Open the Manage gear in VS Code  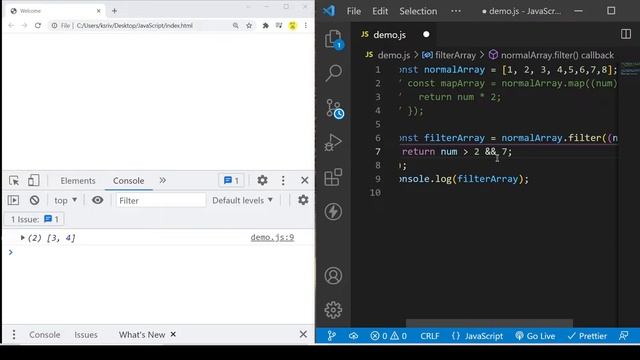(x=333, y=310)
